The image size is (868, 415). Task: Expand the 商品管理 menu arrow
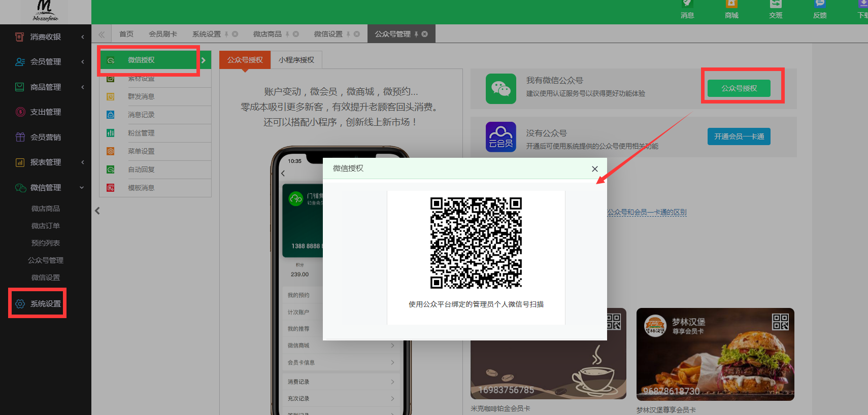[x=83, y=87]
